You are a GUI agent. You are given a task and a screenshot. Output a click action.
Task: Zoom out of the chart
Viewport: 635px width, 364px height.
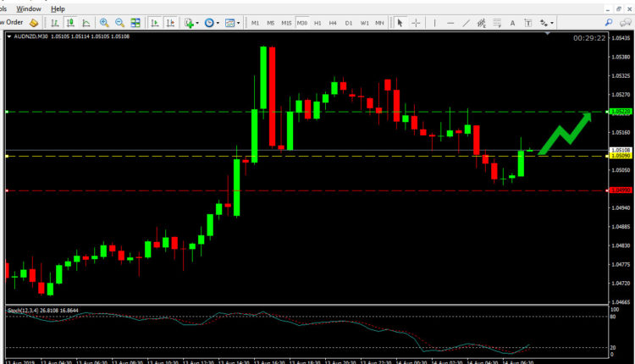tap(119, 23)
